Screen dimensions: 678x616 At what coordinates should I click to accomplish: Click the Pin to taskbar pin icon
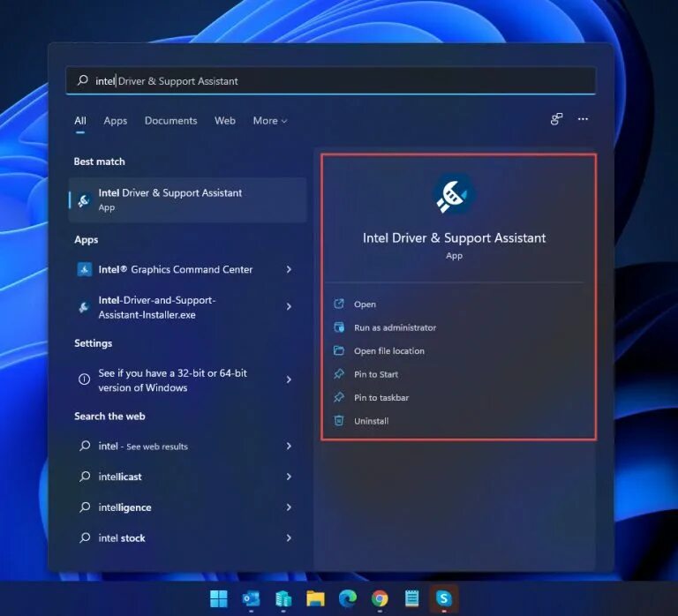click(x=339, y=397)
